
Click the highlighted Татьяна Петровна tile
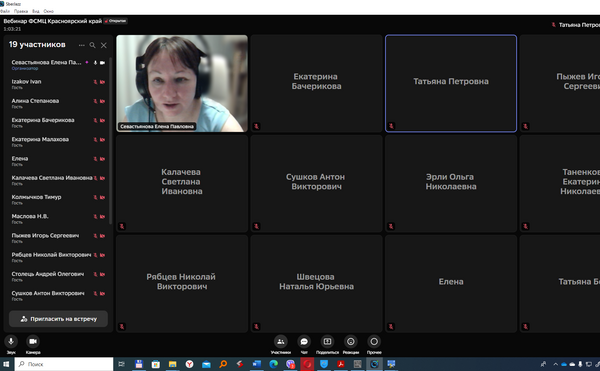pos(451,83)
